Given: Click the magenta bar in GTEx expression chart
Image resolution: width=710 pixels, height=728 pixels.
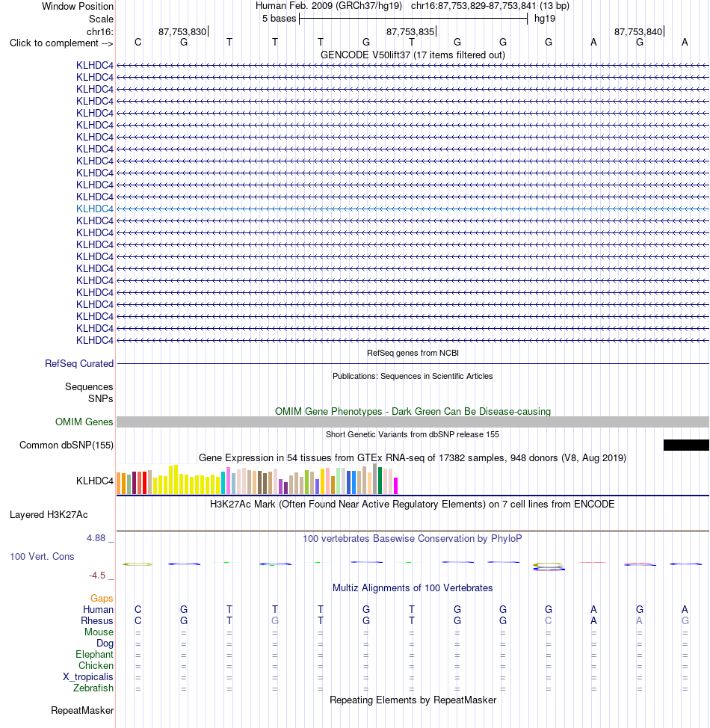Looking at the screenshot, I should [395, 486].
